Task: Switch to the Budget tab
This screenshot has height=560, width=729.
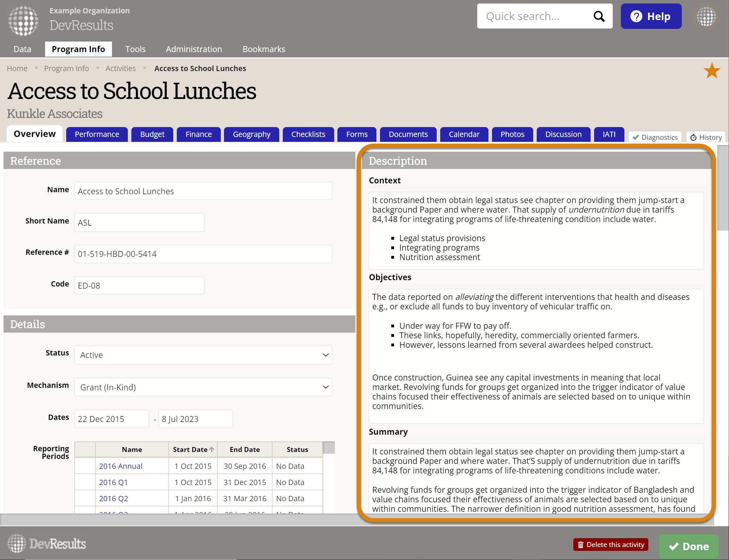Action: click(x=152, y=134)
